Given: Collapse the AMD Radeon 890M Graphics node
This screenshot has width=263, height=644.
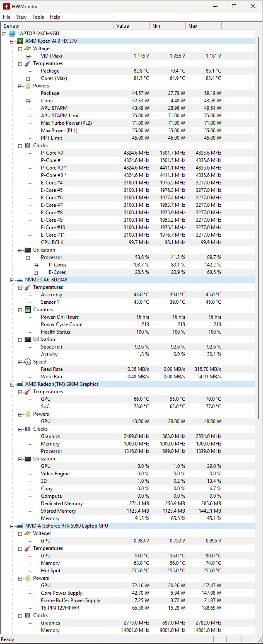Looking at the screenshot, I should pos(12,384).
